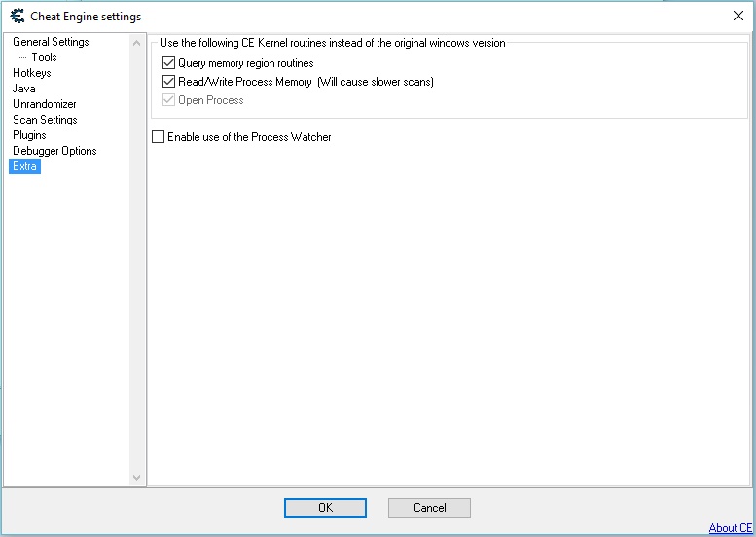This screenshot has height=537, width=756.
Task: Open the Hotkeys settings page
Action: tap(32, 73)
